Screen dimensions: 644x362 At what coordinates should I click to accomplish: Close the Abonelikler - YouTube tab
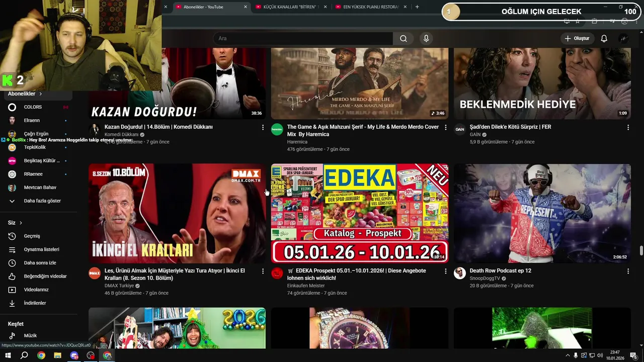click(246, 7)
